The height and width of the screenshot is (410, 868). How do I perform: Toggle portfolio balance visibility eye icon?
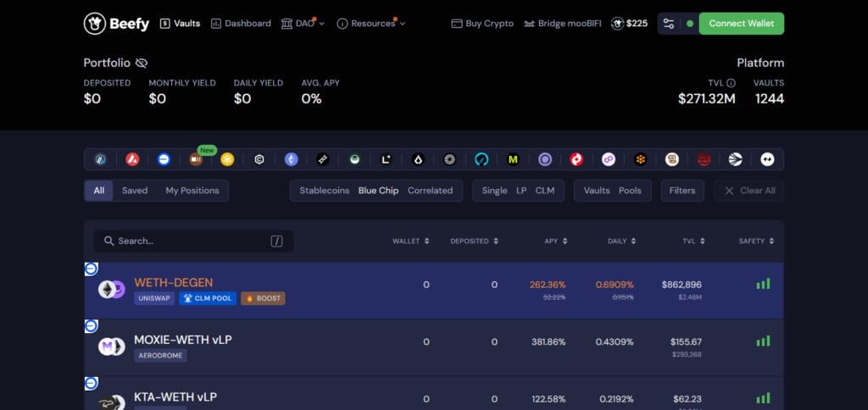pos(142,63)
